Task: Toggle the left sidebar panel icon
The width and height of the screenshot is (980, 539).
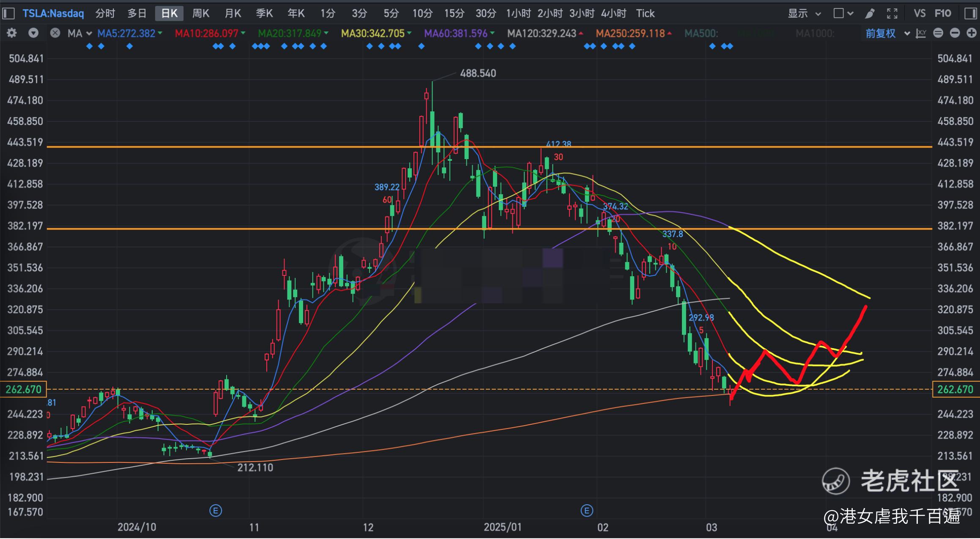Action: coord(8,14)
